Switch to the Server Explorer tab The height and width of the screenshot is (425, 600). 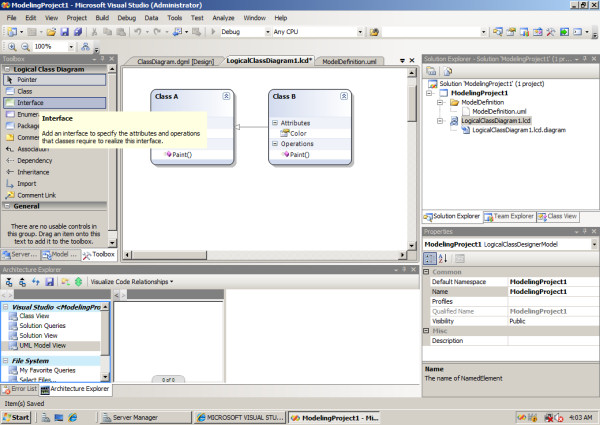(x=20, y=254)
